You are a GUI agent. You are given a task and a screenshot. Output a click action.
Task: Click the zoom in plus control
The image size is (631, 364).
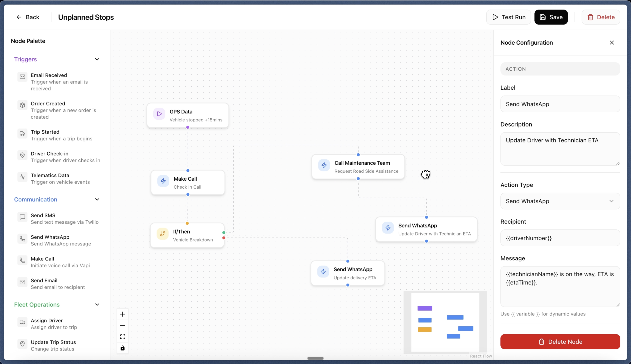122,314
